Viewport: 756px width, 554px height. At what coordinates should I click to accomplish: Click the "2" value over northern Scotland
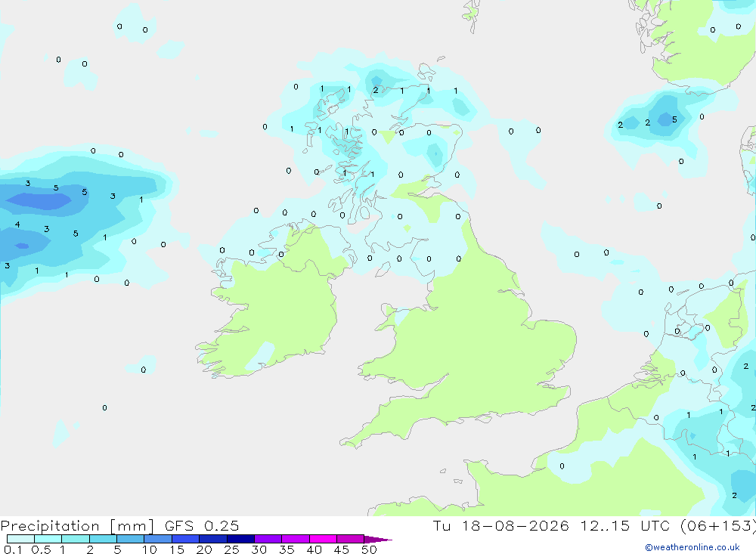click(376, 90)
